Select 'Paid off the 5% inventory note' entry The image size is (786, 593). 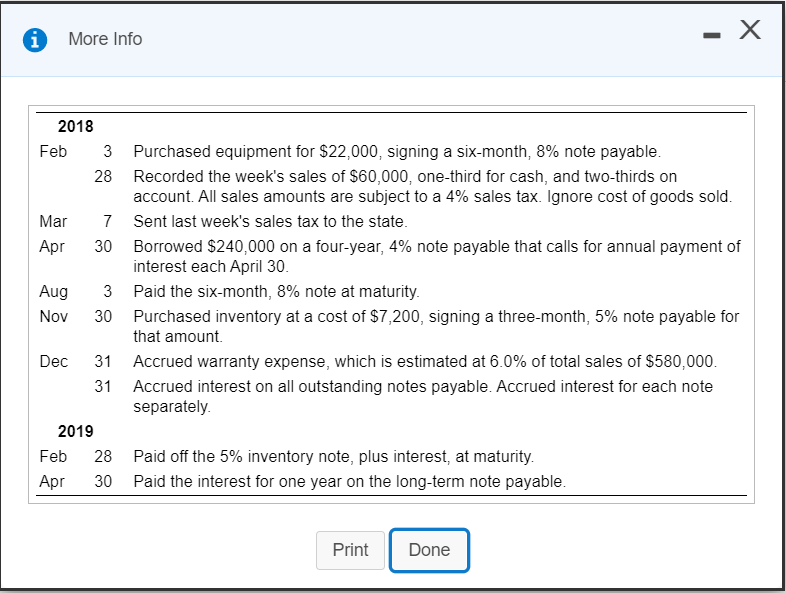pyautogui.click(x=334, y=456)
